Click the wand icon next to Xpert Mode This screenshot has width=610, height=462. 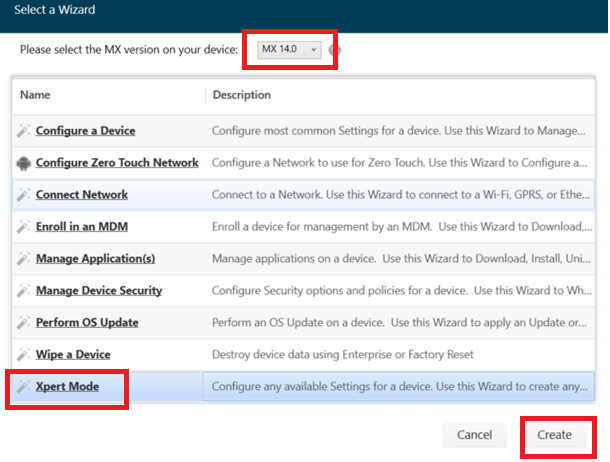pyautogui.click(x=23, y=387)
